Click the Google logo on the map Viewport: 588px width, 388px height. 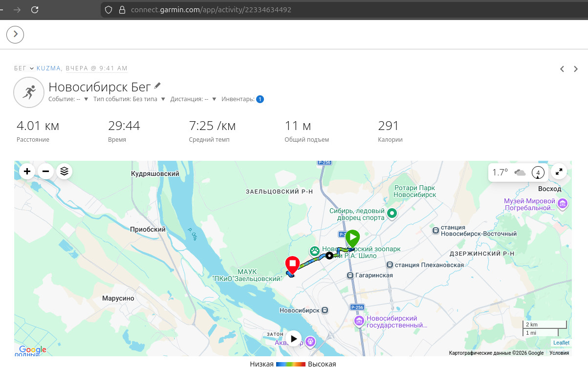(32, 350)
